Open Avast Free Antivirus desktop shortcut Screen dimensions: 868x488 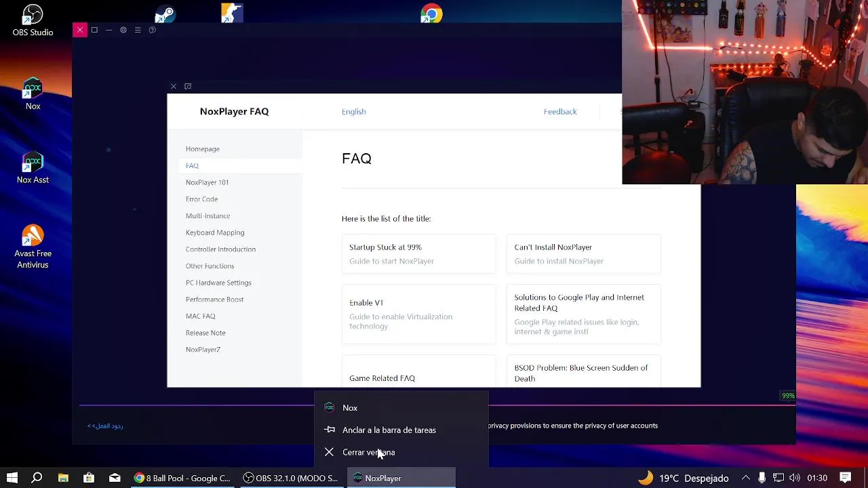pyautogui.click(x=33, y=247)
